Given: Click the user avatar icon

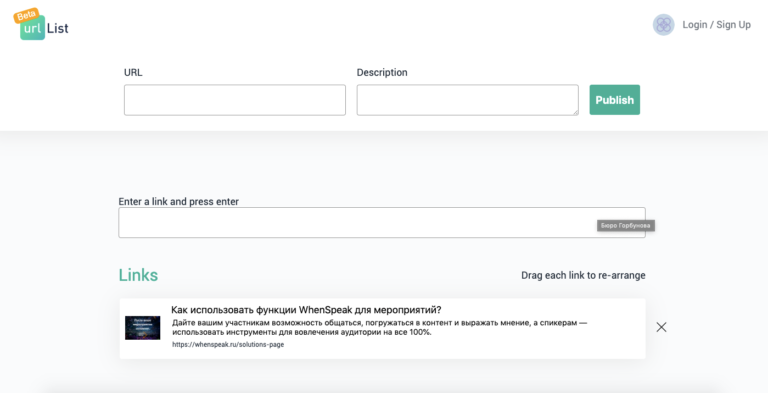Looking at the screenshot, I should click(x=663, y=25).
